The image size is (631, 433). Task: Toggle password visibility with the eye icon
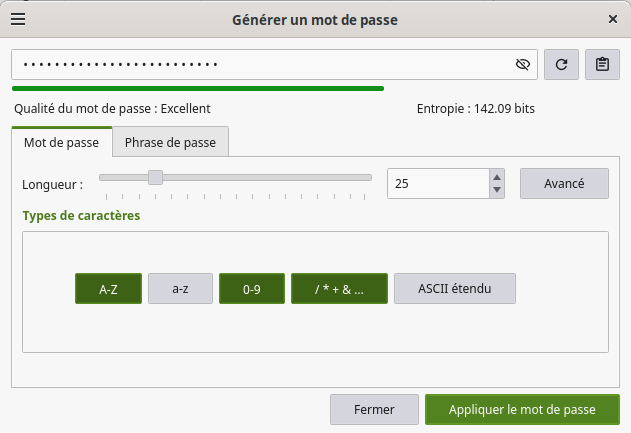[x=522, y=64]
